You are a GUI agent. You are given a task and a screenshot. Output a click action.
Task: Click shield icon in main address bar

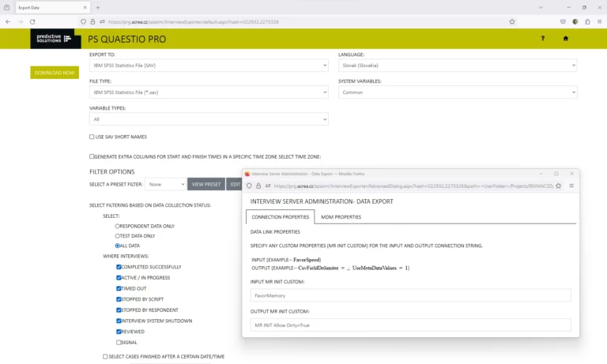point(83,21)
